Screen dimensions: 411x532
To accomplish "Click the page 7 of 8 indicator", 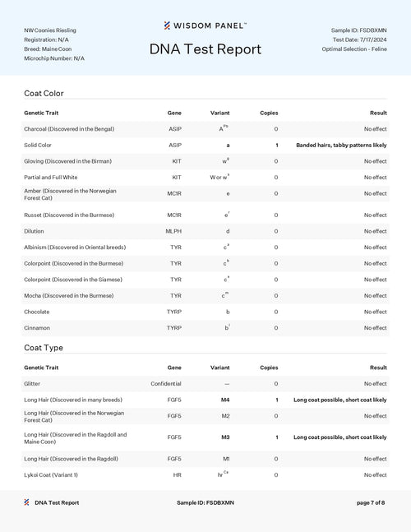I will [x=371, y=503].
